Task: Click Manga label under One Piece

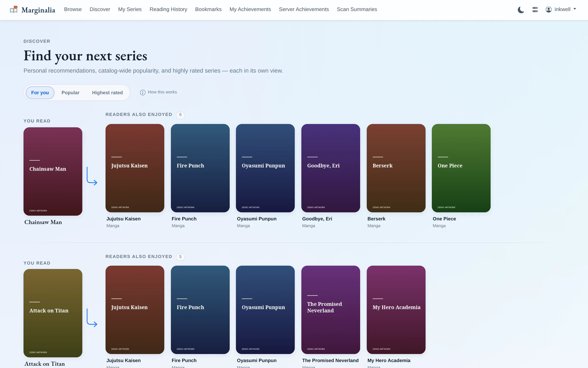Action: 439,226
